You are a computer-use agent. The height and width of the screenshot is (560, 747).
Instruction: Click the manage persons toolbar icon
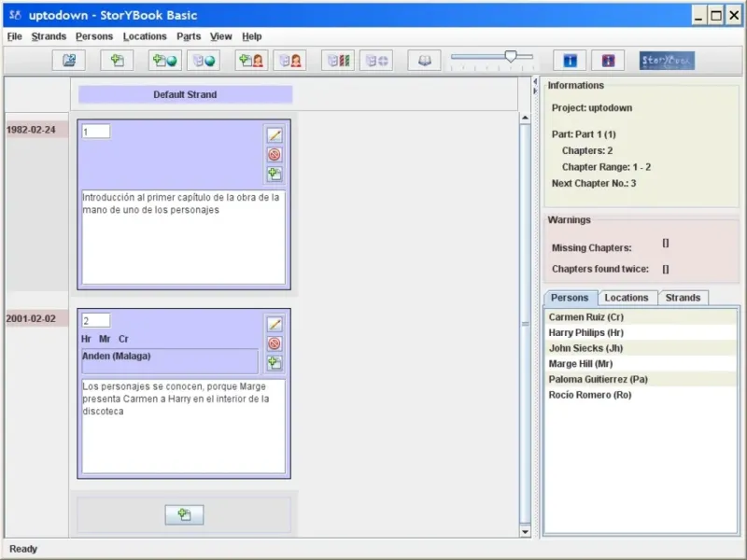pyautogui.click(x=289, y=61)
